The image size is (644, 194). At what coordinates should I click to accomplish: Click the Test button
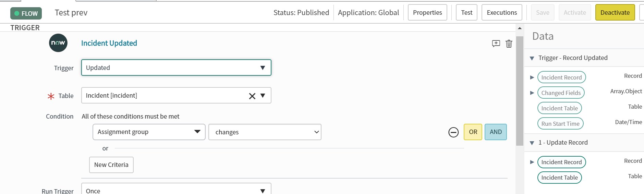[x=466, y=12]
